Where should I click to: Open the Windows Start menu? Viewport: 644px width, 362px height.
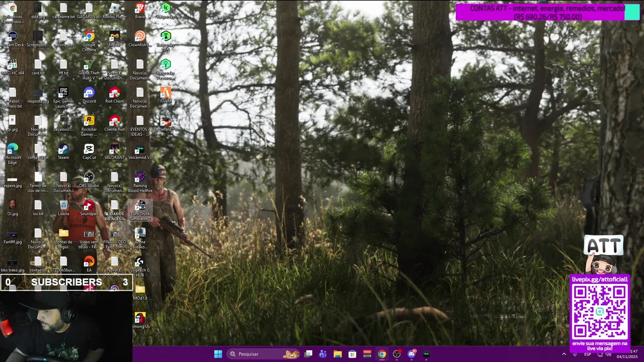point(218,354)
